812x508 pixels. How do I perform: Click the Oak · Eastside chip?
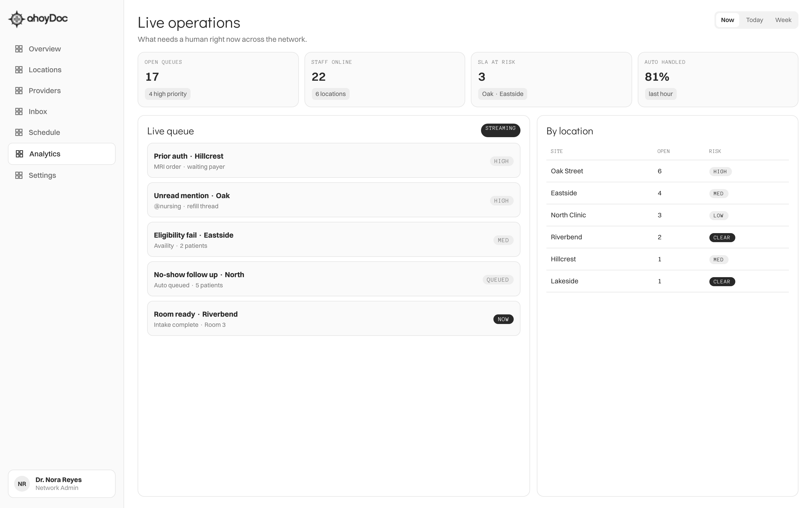click(503, 94)
